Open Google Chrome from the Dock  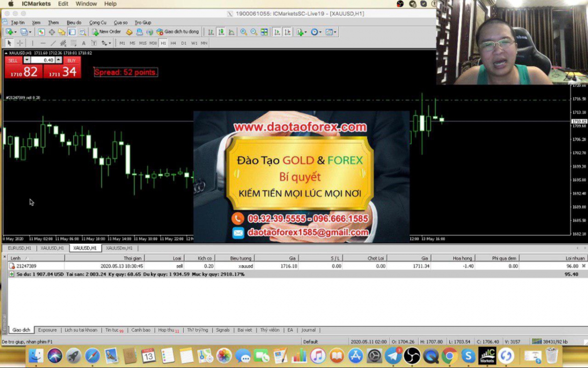[449, 355]
